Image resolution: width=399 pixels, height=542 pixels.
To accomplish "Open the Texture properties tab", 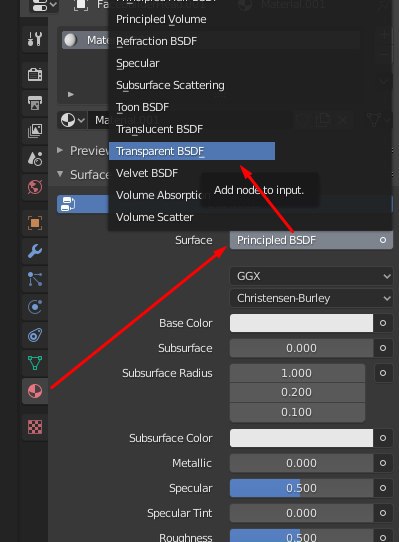I will point(35,427).
